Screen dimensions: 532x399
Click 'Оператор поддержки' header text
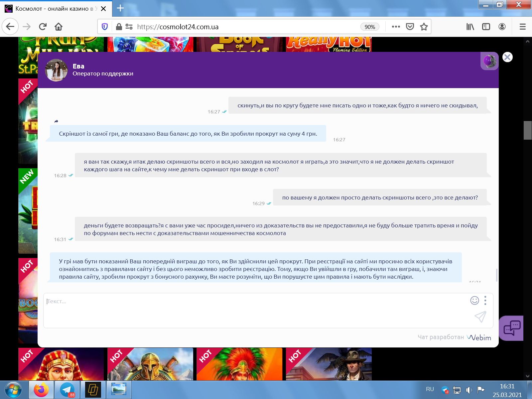coord(103,74)
